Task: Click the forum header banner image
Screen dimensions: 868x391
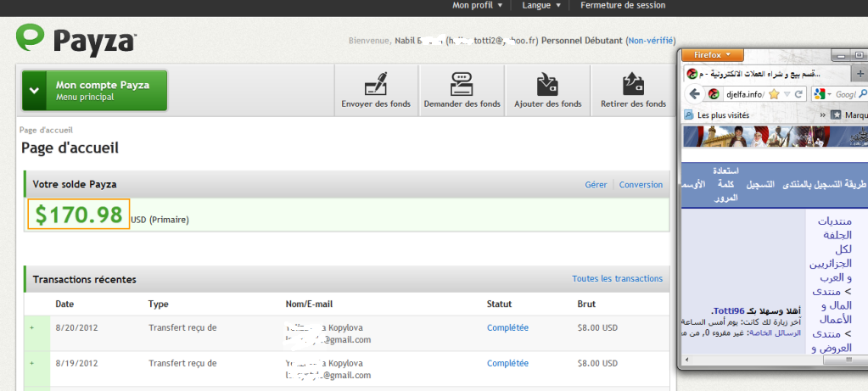Action: click(776, 137)
